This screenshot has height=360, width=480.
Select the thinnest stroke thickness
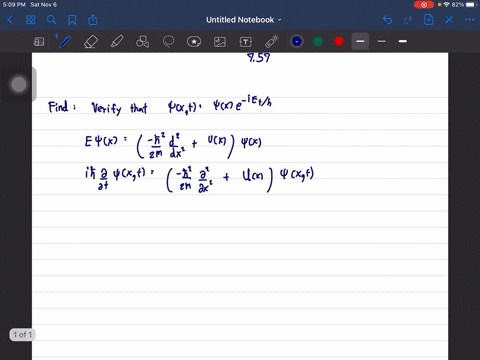[382, 41]
